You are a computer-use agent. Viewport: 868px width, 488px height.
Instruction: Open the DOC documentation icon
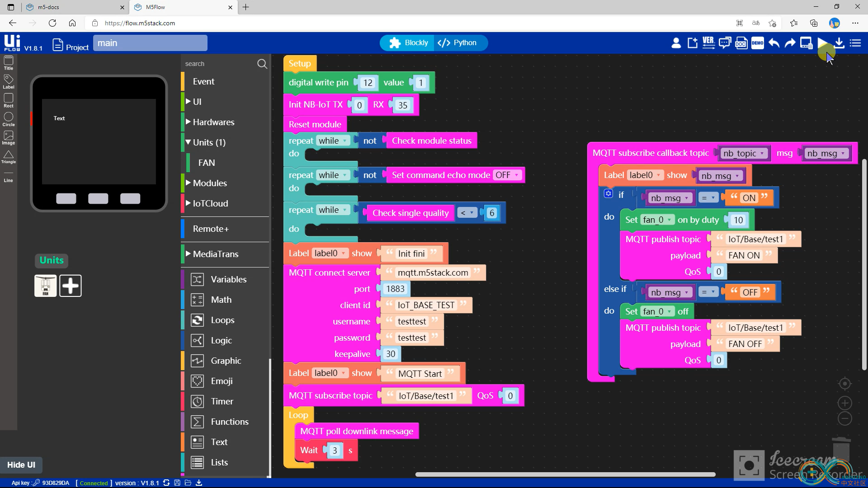click(741, 43)
